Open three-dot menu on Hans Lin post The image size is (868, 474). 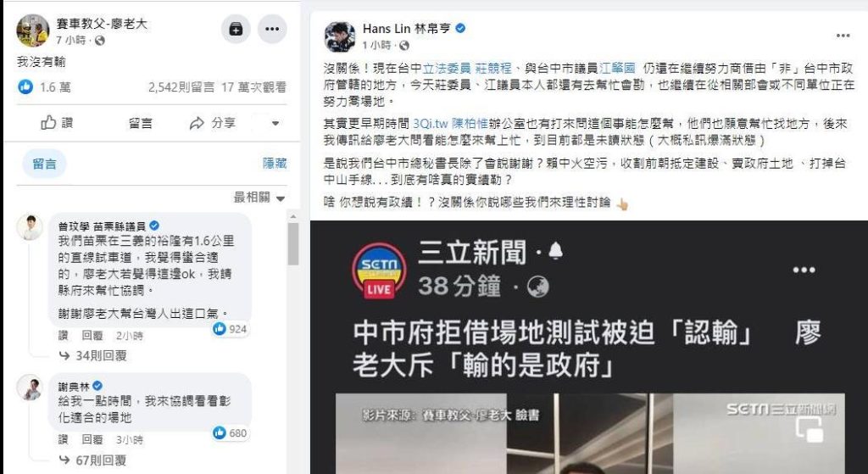pyautogui.click(x=843, y=36)
